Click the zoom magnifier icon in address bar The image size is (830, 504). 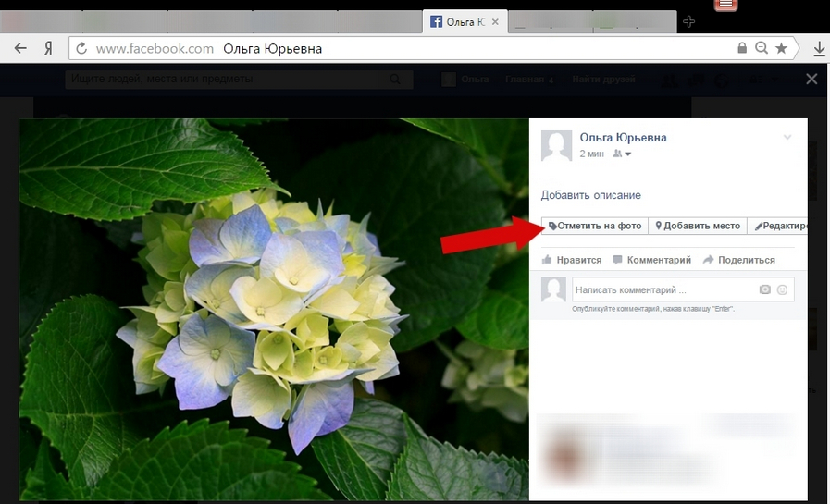tap(762, 48)
